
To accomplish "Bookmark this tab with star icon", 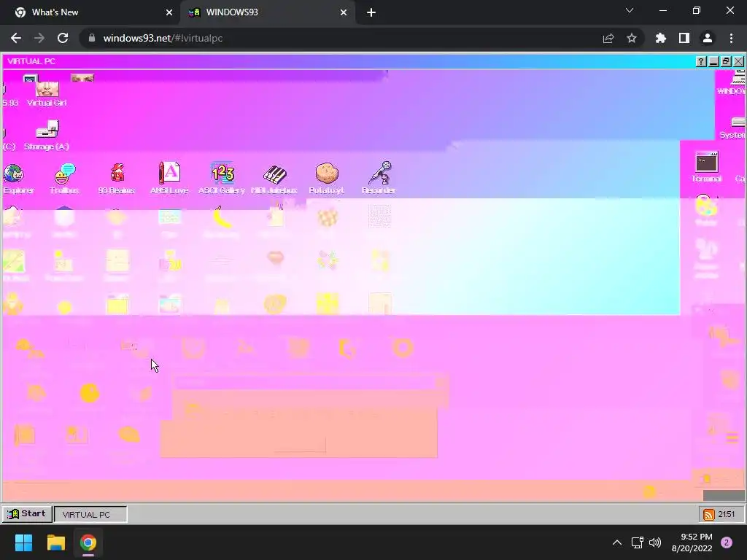I will pos(632,38).
